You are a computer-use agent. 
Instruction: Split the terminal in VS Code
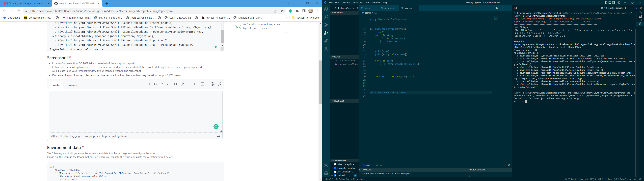[x=632, y=8]
